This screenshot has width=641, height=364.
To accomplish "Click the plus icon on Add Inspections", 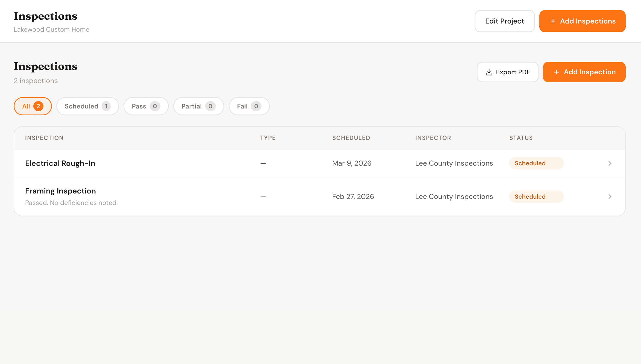I will pos(553,21).
